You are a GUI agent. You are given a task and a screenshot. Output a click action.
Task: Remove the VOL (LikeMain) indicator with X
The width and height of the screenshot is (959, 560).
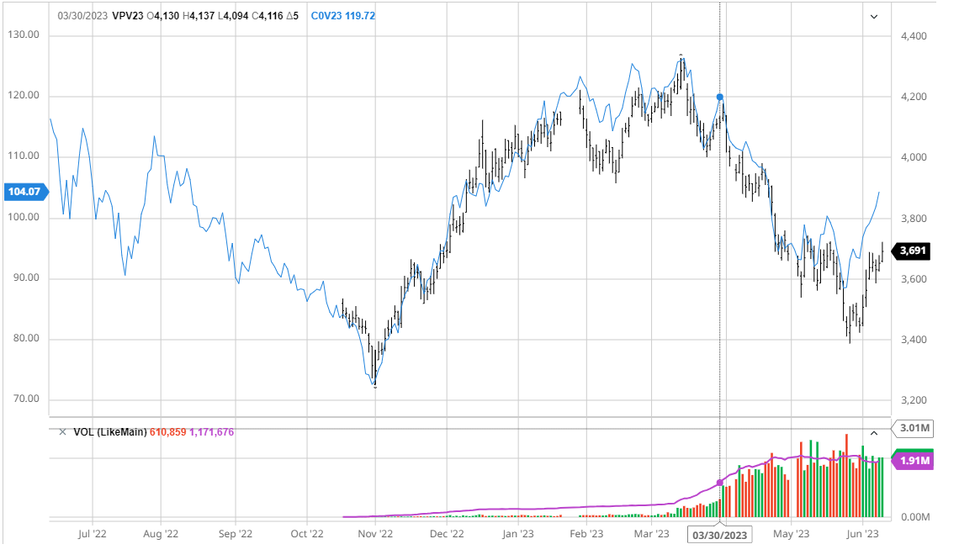point(61,432)
